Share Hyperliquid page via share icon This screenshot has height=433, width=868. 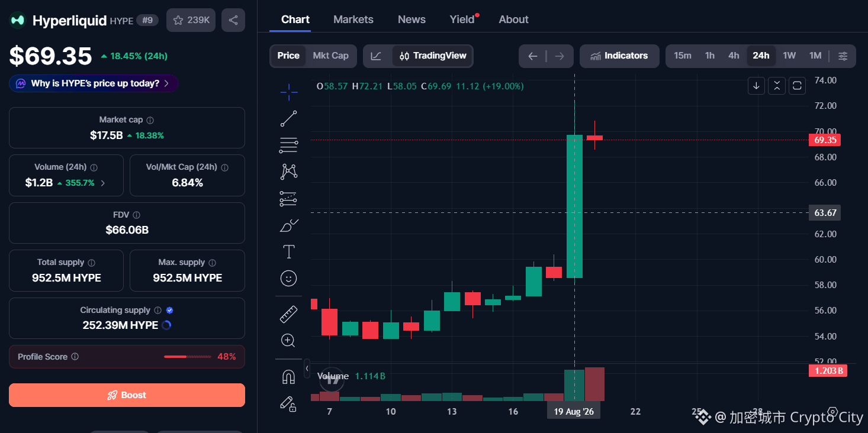pos(233,20)
